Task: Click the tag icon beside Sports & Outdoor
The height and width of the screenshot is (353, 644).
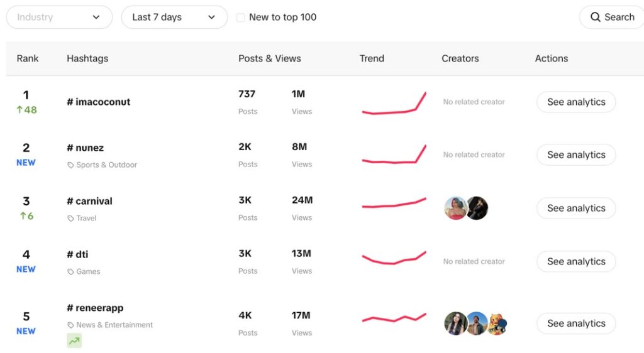Action: click(70, 165)
